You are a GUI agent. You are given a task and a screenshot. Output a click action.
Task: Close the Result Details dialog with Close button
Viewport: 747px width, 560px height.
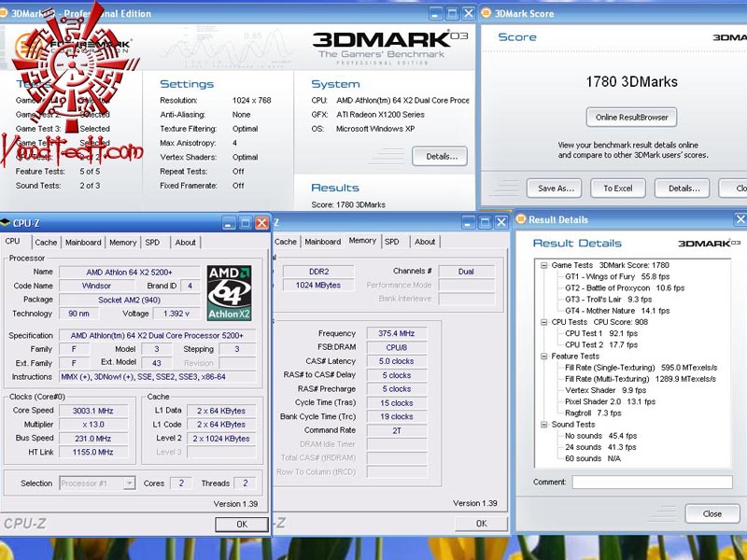[x=712, y=514]
